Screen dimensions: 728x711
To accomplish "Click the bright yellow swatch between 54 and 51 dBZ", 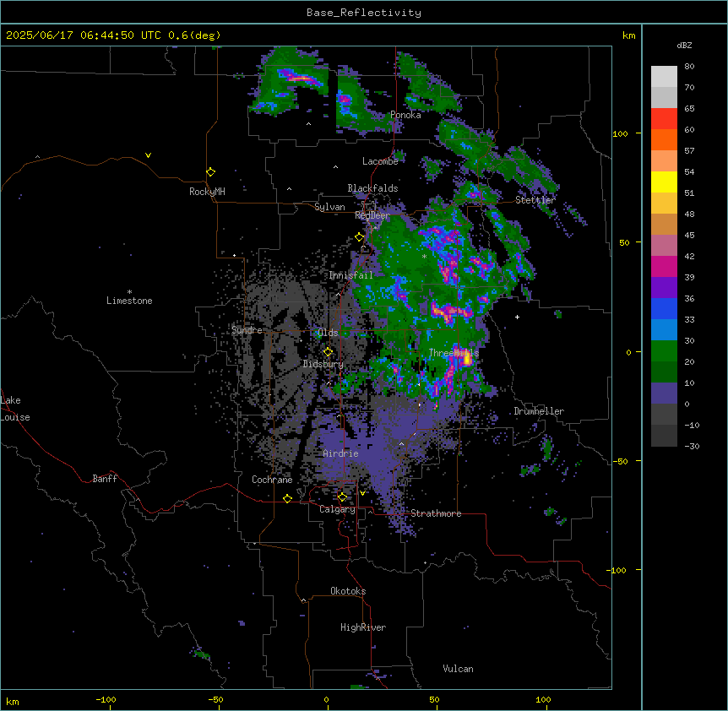I will click(664, 182).
